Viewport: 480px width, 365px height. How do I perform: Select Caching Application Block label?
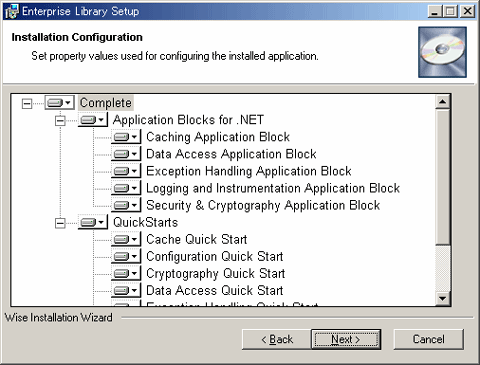coord(218,137)
